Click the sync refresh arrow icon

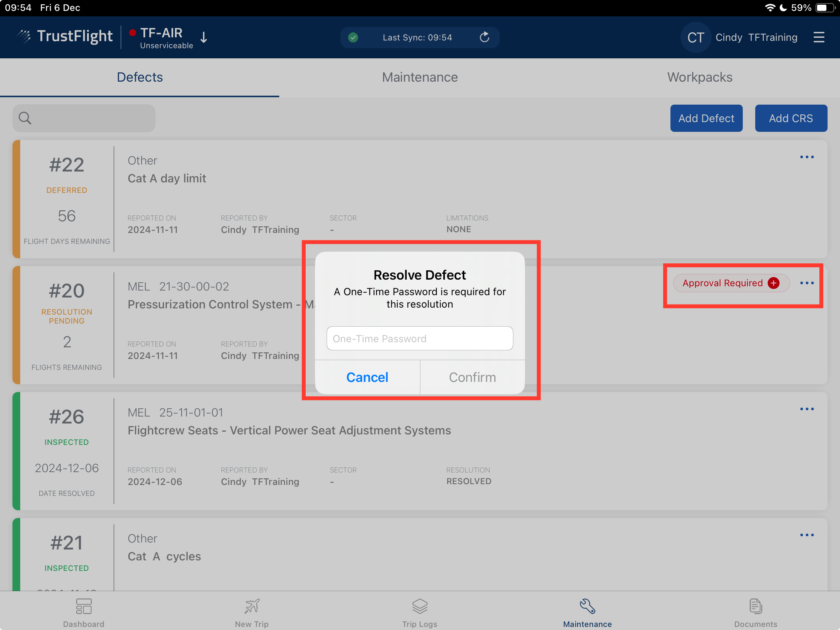[x=484, y=37]
